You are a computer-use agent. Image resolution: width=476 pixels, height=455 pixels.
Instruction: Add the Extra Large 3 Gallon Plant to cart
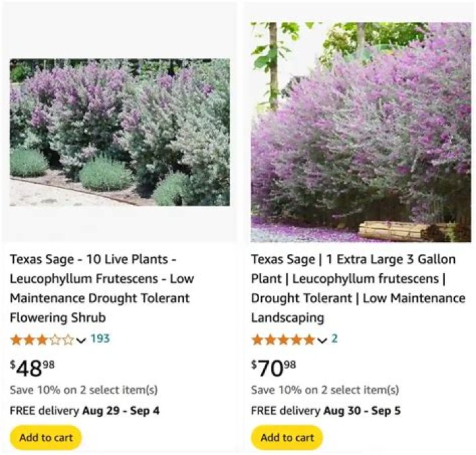tap(287, 437)
